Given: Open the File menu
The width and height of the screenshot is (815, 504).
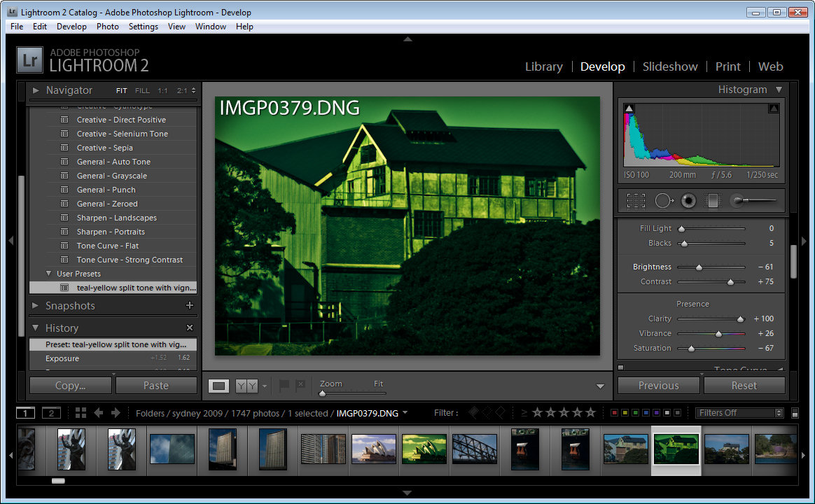Looking at the screenshot, I should pos(17,27).
